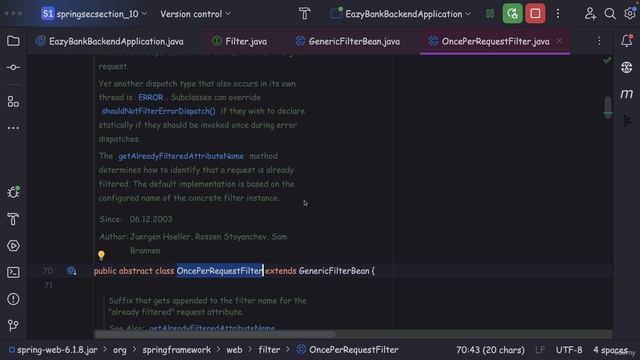This screenshot has width=640, height=360.
Task: Open the Git tool window
Action: (13, 325)
